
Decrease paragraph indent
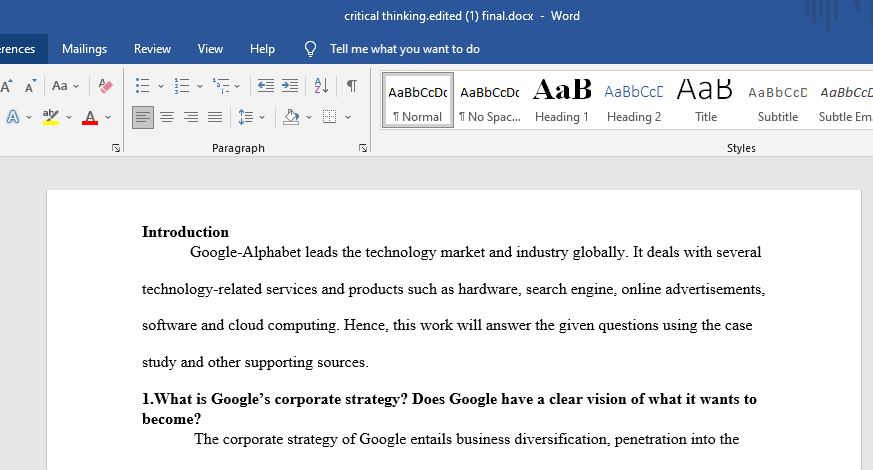point(266,86)
